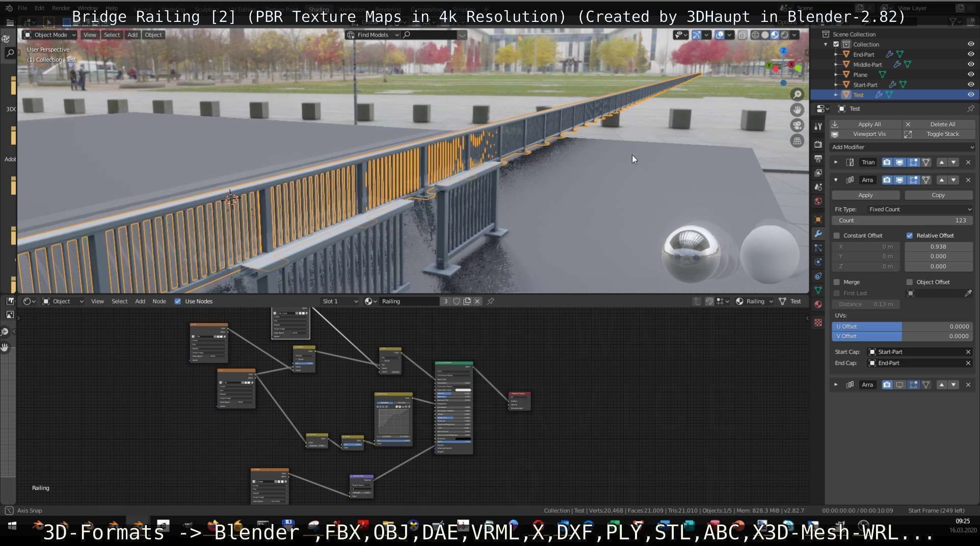Screen dimensions: 980x546
Task: Open the Texture properties tab icon
Action: 818,322
